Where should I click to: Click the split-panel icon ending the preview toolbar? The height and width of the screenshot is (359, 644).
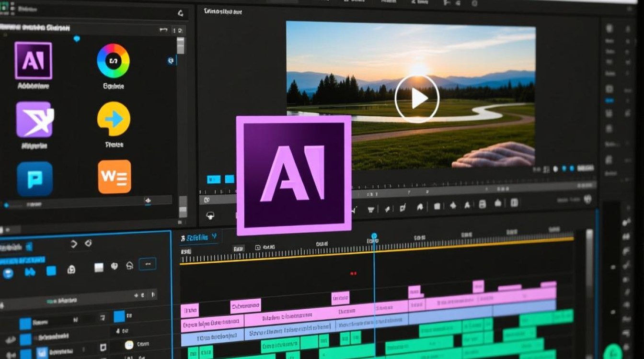pyautogui.click(x=514, y=203)
